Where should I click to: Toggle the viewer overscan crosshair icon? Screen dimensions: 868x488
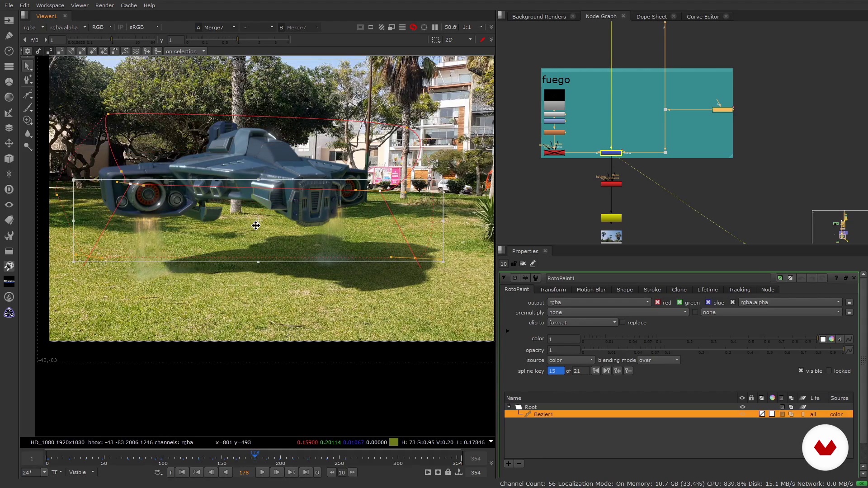[x=424, y=27]
